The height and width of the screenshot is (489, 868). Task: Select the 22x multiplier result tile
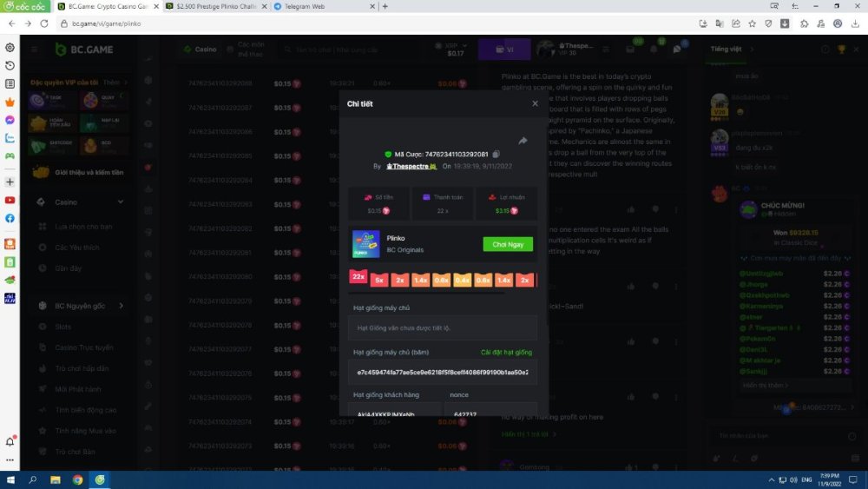click(x=358, y=278)
